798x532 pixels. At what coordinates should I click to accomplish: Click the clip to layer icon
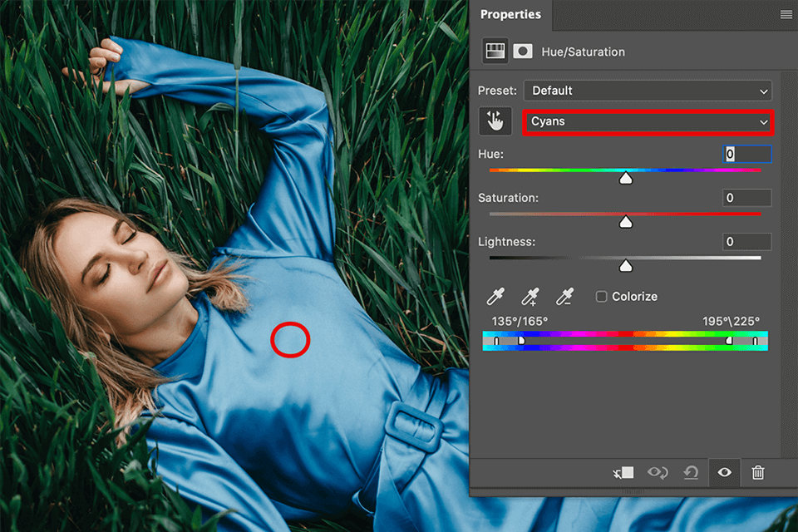[623, 472]
